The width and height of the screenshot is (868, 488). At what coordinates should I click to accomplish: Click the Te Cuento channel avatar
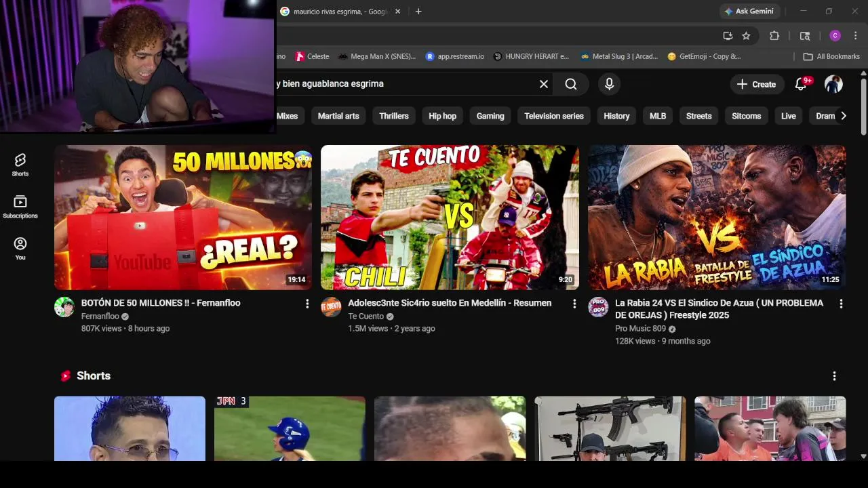[331, 307]
